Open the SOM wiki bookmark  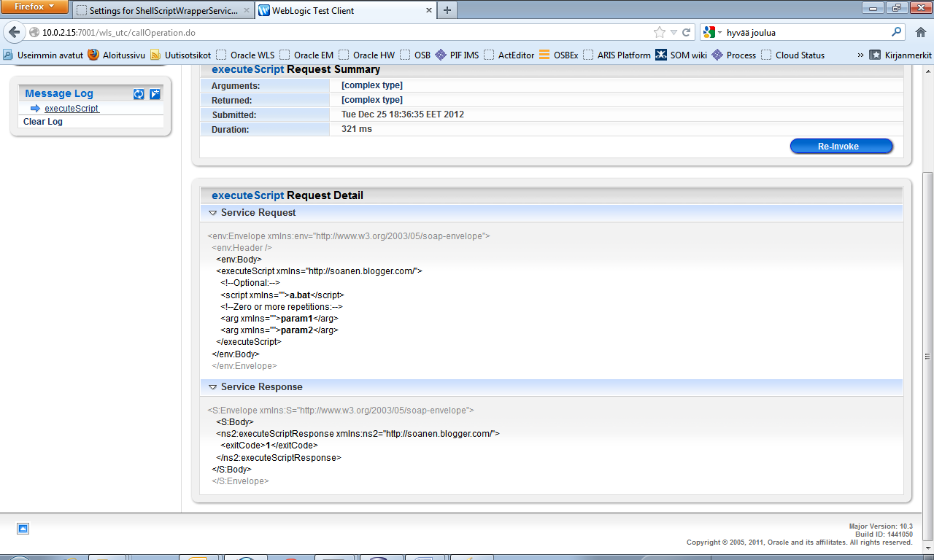(x=682, y=55)
